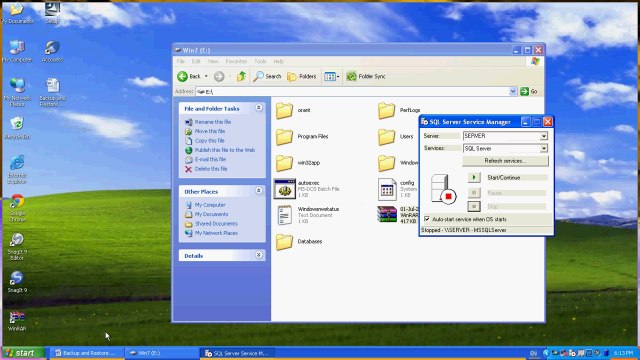Image resolution: width=640 pixels, height=360 pixels.
Task: Click the Start button on taskbar
Action: click(x=23, y=353)
